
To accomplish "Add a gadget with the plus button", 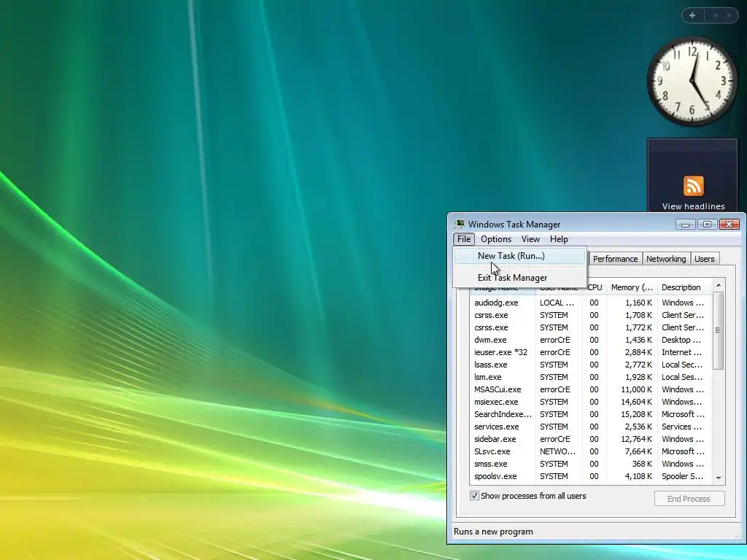I will 692,15.
